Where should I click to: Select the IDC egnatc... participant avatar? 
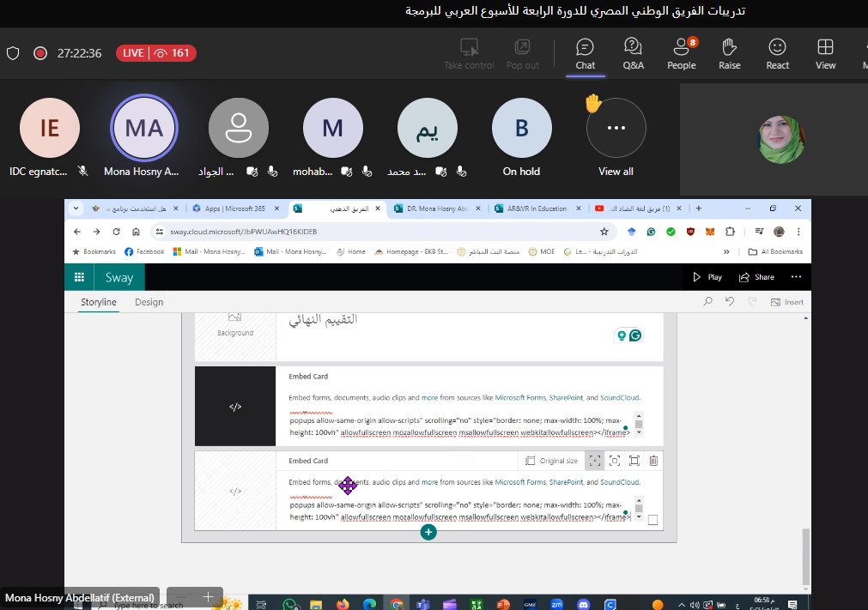click(50, 128)
